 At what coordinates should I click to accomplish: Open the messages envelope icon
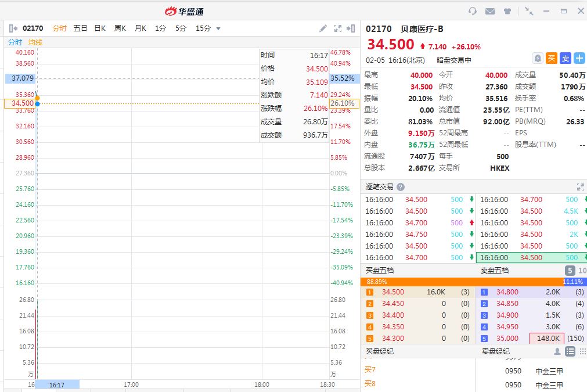(490, 11)
